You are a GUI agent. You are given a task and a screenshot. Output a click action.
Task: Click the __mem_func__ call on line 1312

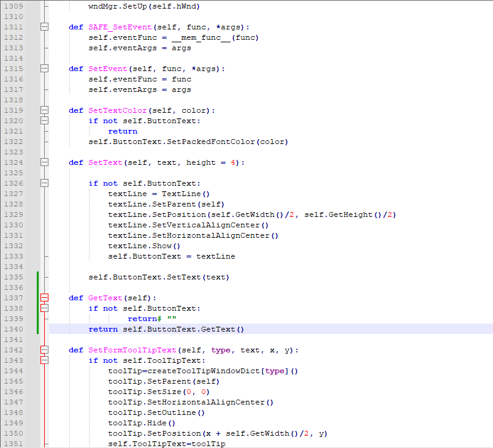(201, 38)
